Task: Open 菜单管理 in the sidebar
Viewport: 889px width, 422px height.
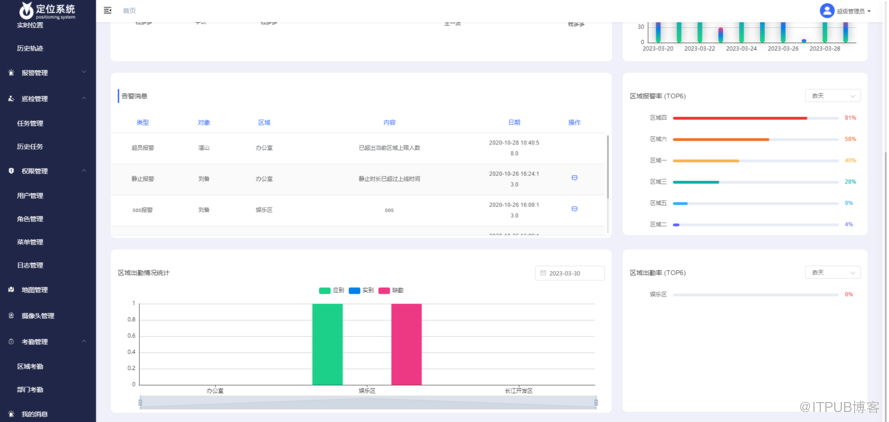Action: pos(30,242)
